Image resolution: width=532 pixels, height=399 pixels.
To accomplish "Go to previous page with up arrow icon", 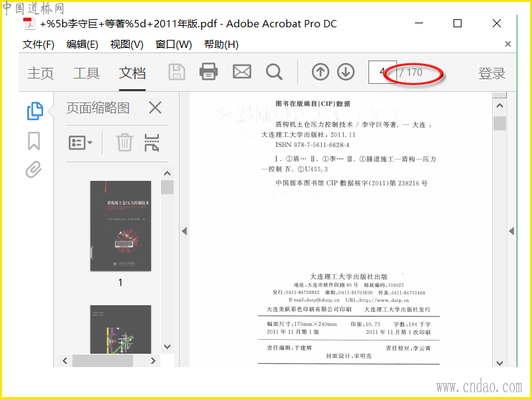I will [321, 72].
